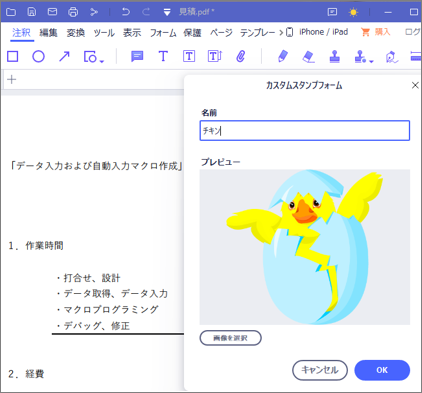
Task: Click the share icon in title bar
Action: [94, 12]
